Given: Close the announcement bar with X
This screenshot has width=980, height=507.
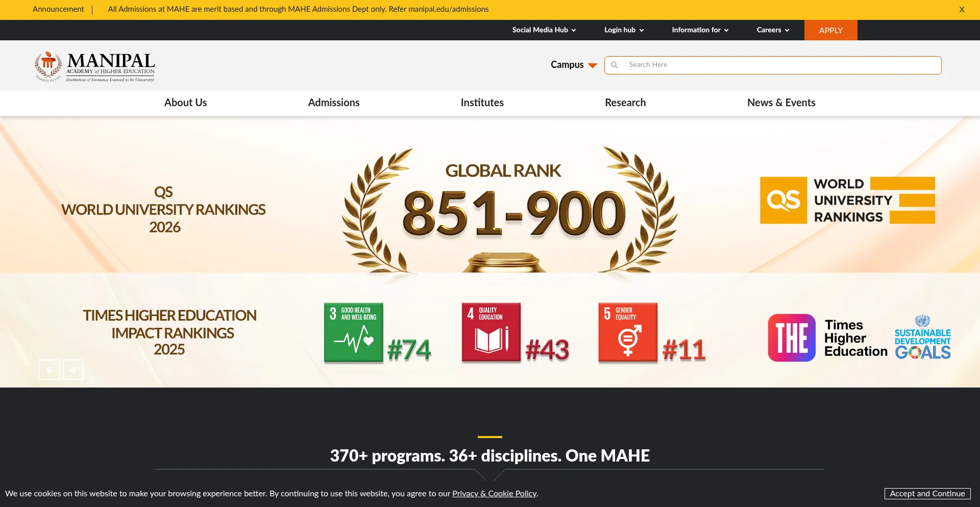Looking at the screenshot, I should click(962, 9).
